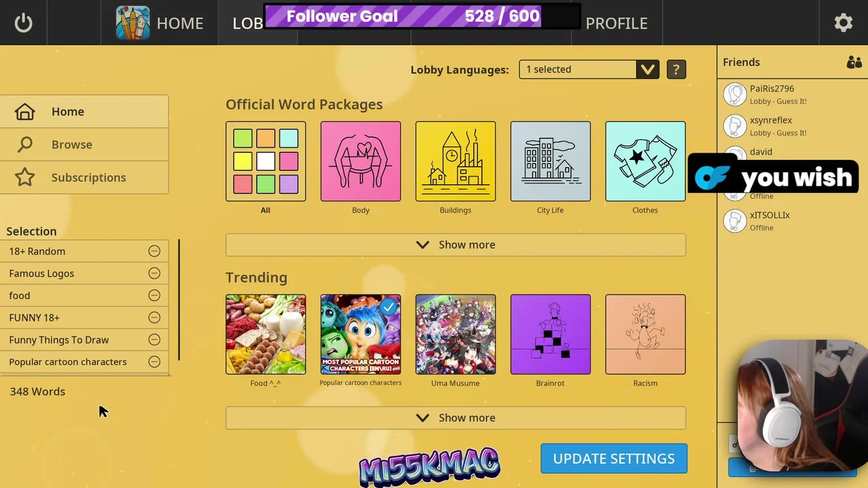Remove 18+ Random from the selection
The image size is (868, 488).
click(155, 251)
